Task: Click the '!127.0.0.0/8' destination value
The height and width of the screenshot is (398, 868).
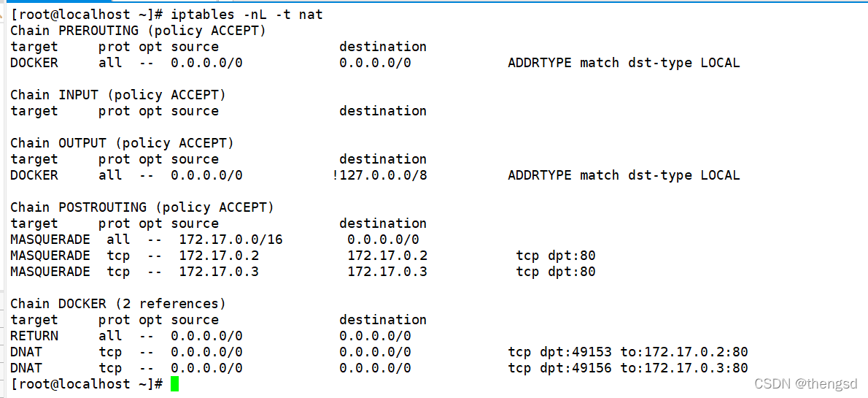Action: pos(379,175)
